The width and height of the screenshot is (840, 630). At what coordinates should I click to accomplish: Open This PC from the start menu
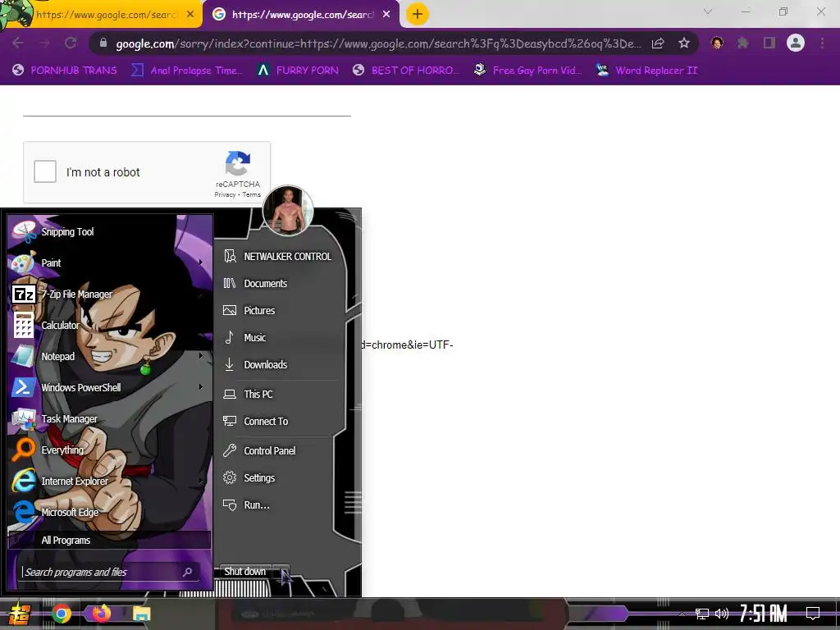pos(279,395)
